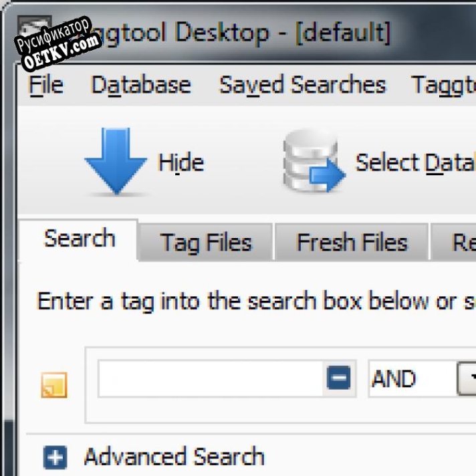Open the Database menu
This screenshot has width=476, height=476.
pos(141,85)
